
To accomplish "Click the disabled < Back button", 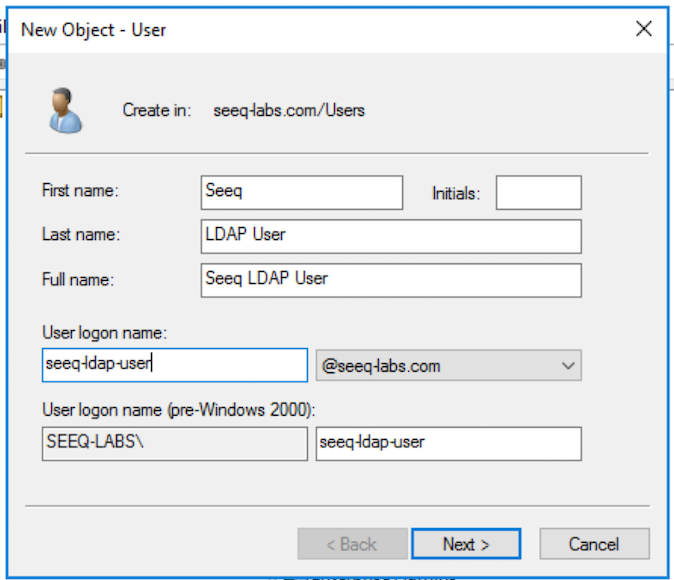I will pos(349,544).
